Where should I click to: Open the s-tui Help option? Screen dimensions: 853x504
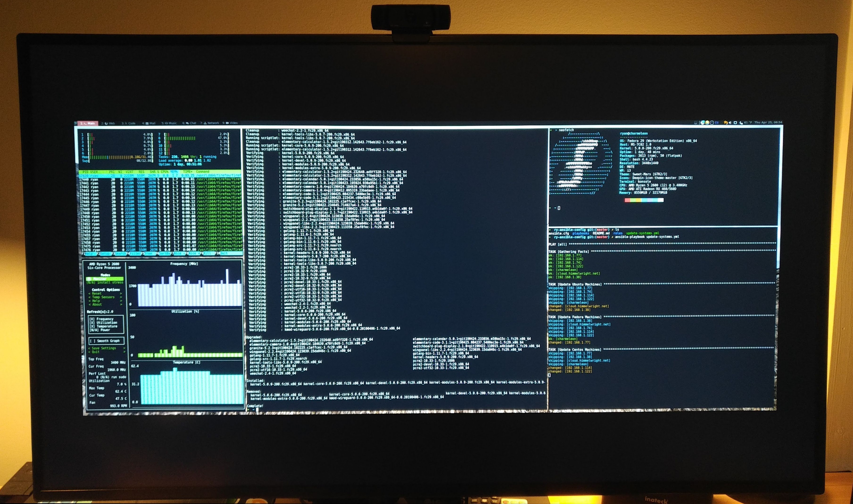96,301
